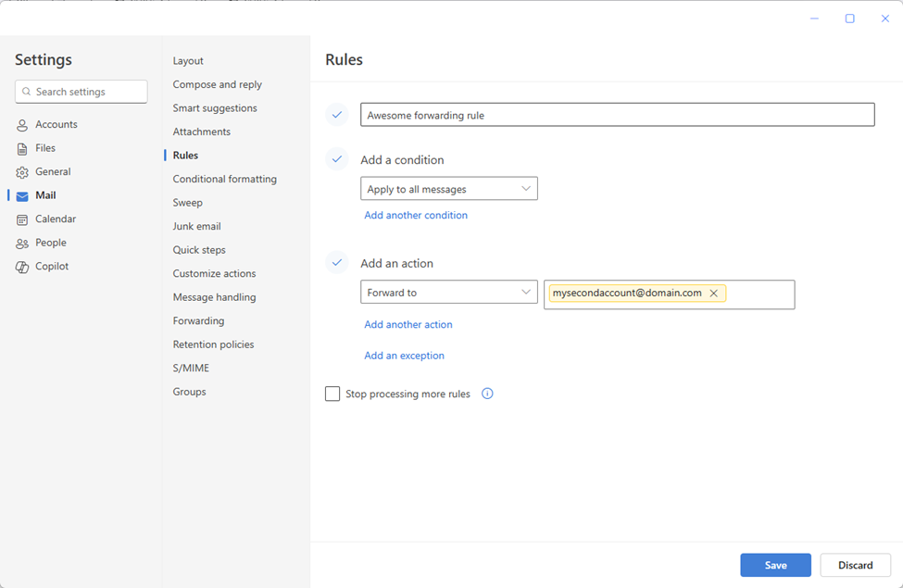
Task: Open the Forward to action dropdown
Action: [448, 293]
